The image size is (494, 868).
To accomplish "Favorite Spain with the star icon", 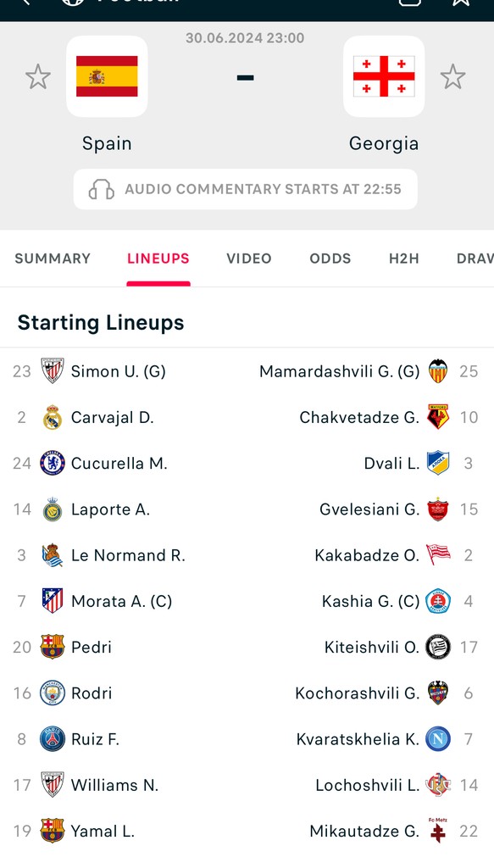I will coord(38,76).
